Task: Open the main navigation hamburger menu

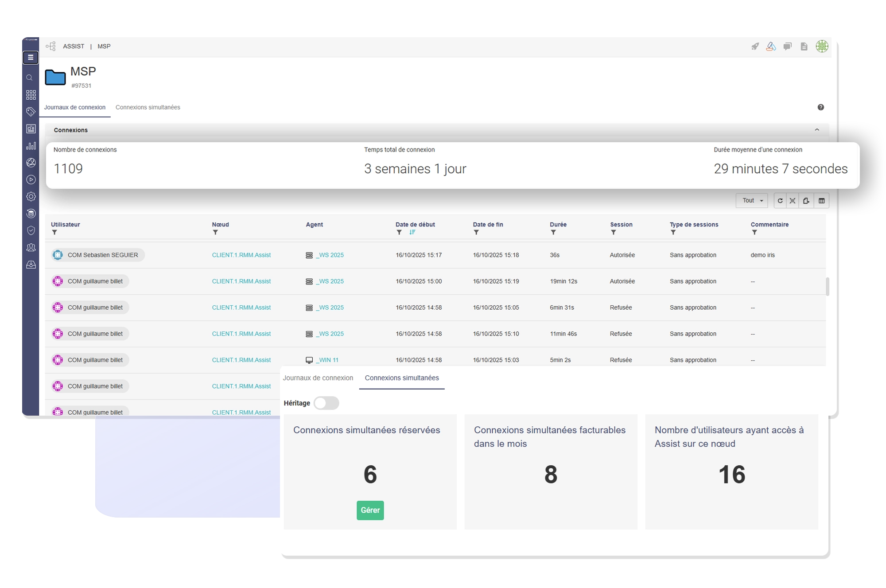Action: pos(30,58)
